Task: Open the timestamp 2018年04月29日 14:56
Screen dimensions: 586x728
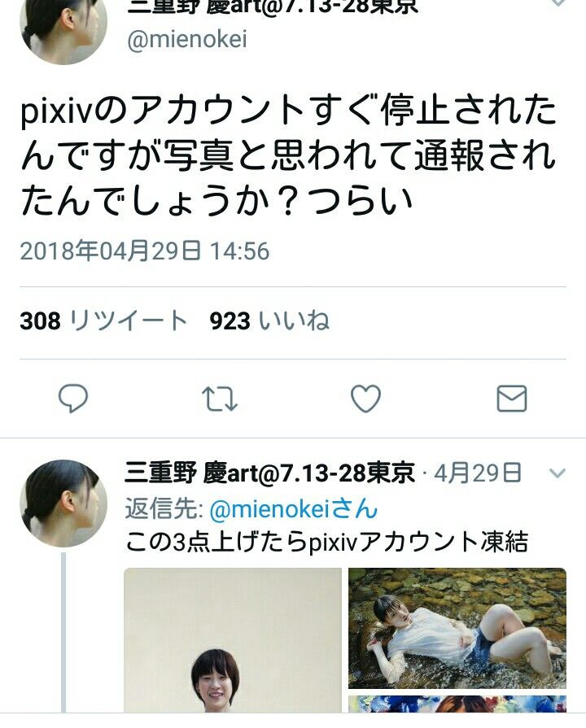Action: point(145,251)
